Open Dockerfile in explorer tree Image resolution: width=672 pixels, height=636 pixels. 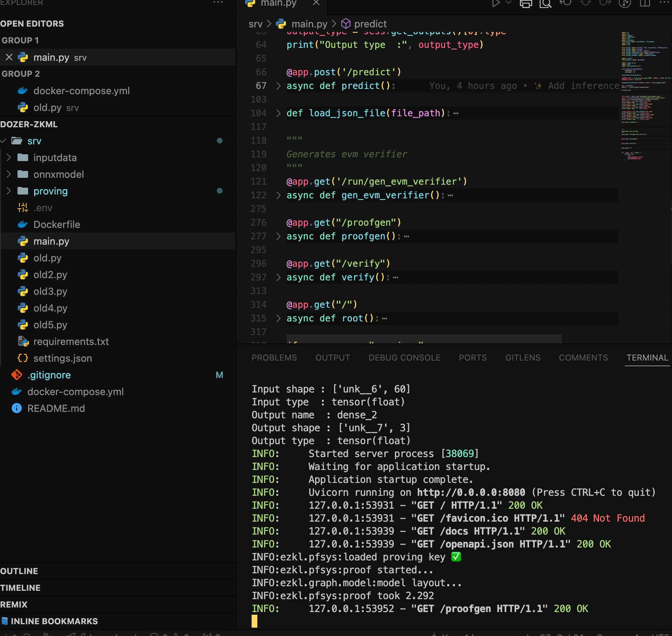click(57, 225)
